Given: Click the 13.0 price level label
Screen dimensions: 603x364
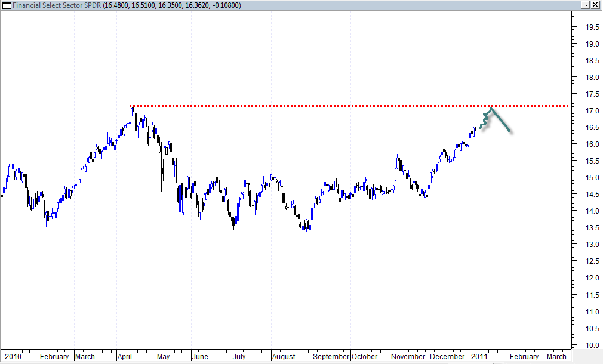Looking at the screenshot, I should (592, 245).
